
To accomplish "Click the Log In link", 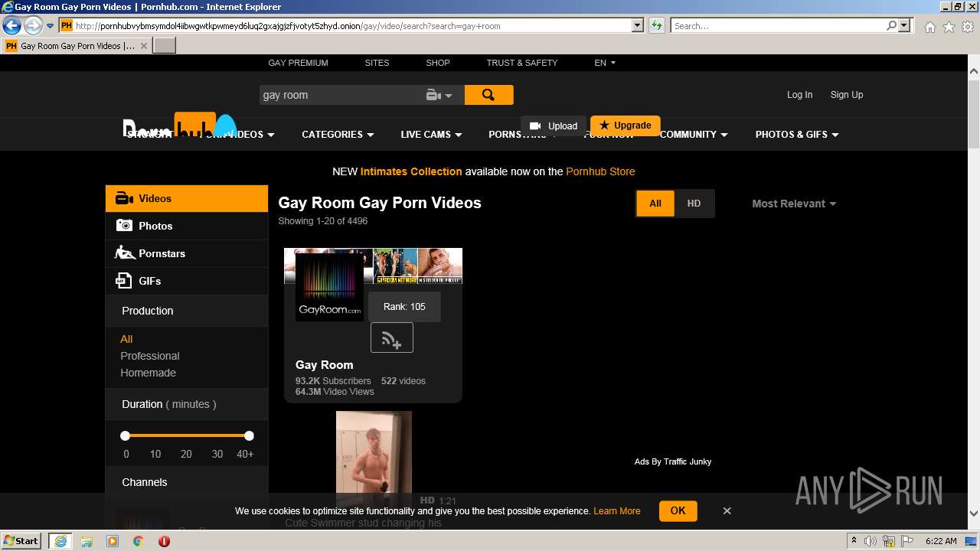I will pos(799,95).
